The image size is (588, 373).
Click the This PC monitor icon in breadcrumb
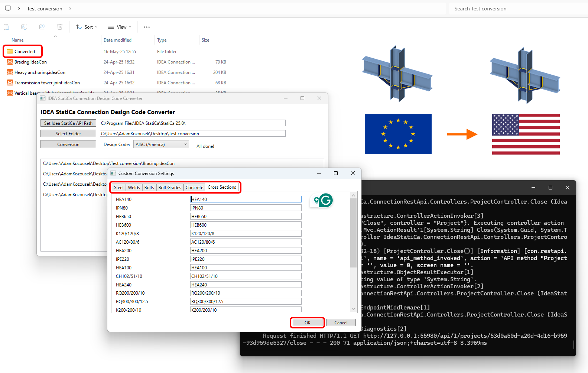coord(8,8)
